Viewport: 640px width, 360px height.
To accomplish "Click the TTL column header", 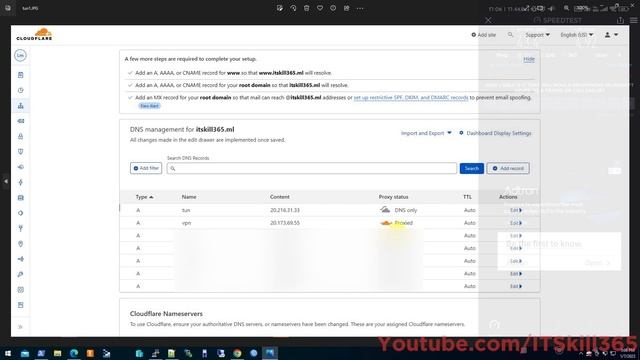I will (x=467, y=197).
